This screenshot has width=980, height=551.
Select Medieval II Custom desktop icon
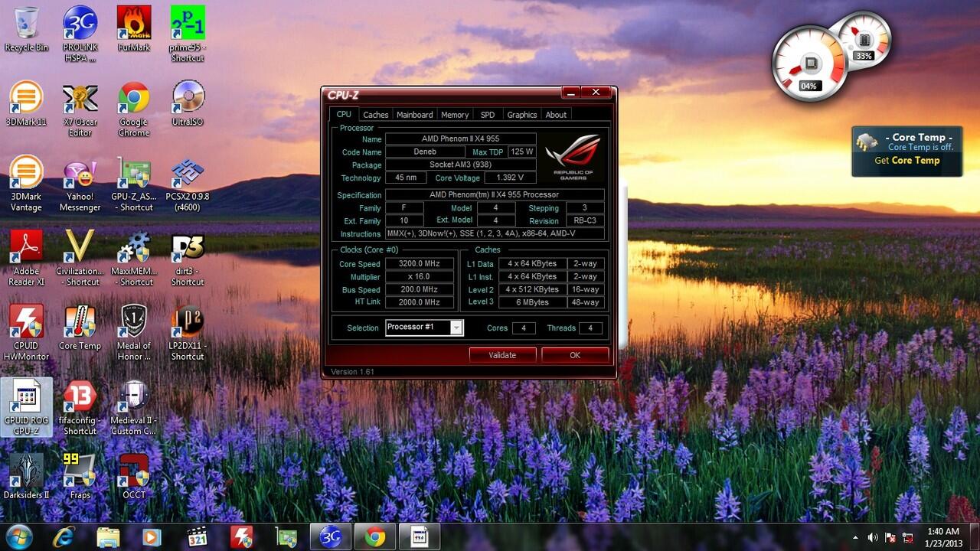pyautogui.click(x=133, y=407)
